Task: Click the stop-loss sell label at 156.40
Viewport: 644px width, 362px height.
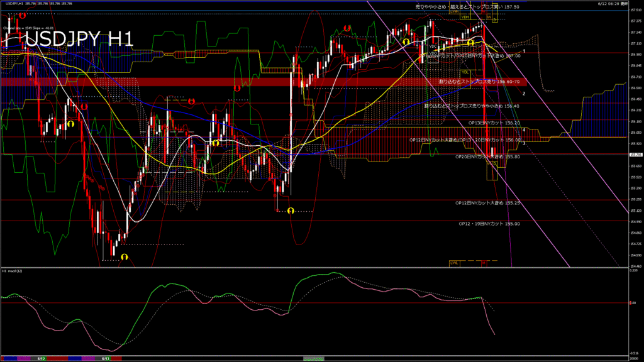Action: click(x=472, y=106)
